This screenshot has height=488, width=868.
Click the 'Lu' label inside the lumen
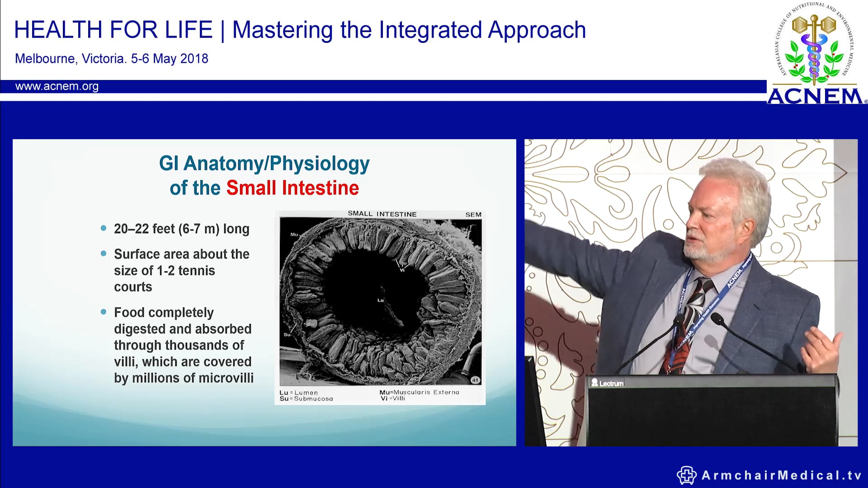click(x=380, y=300)
